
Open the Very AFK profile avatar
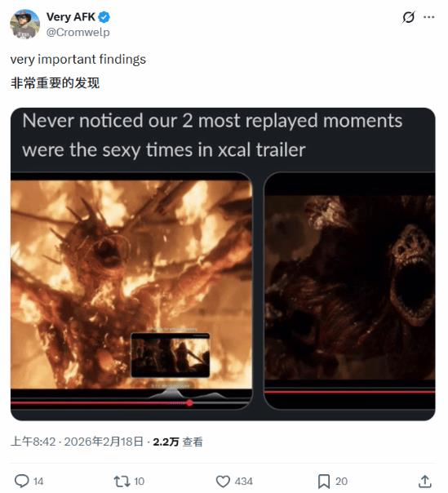(24, 24)
